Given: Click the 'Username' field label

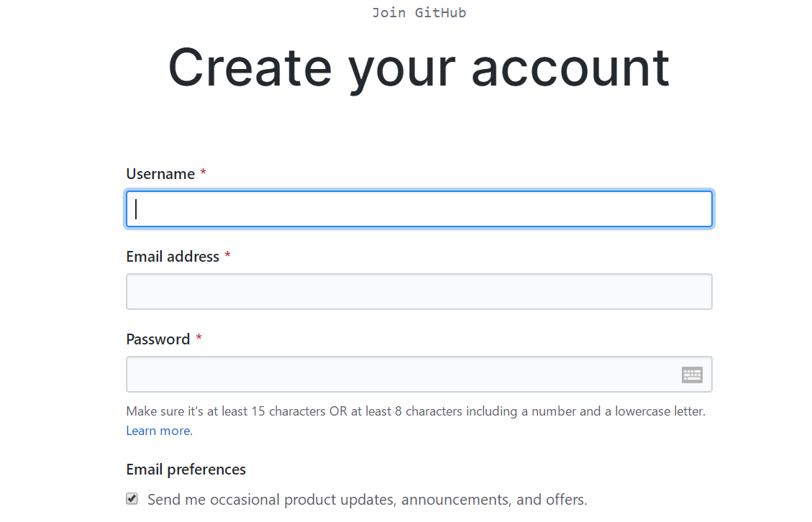Looking at the screenshot, I should tap(160, 174).
